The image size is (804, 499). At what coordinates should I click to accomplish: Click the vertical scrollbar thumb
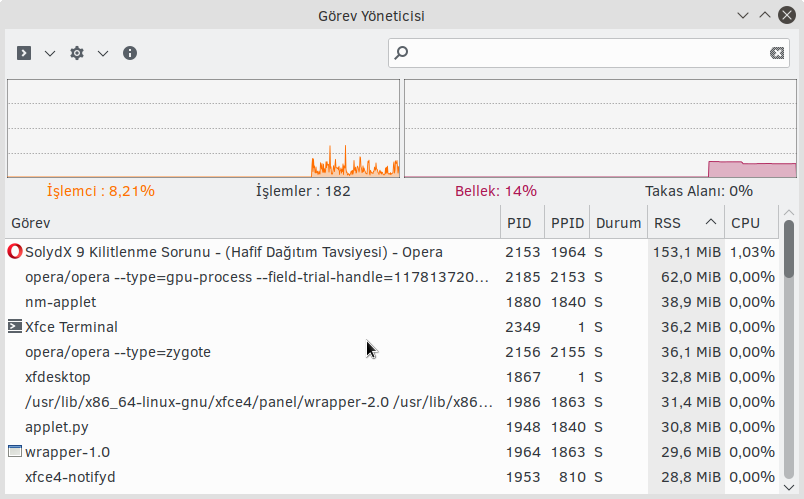pos(789,249)
